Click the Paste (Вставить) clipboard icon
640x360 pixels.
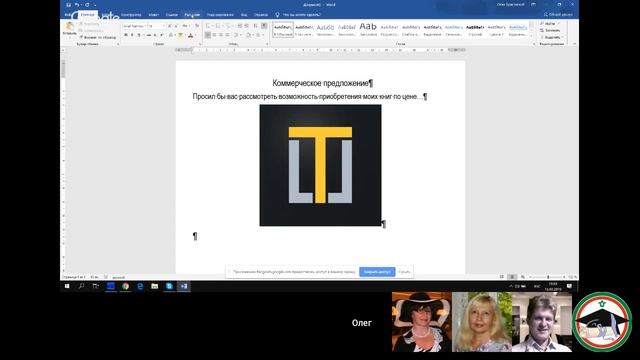tap(69, 27)
